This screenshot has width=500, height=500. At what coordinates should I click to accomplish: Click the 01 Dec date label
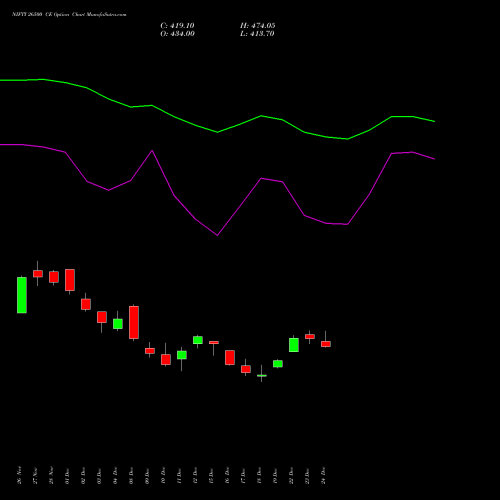pyautogui.click(x=67, y=475)
